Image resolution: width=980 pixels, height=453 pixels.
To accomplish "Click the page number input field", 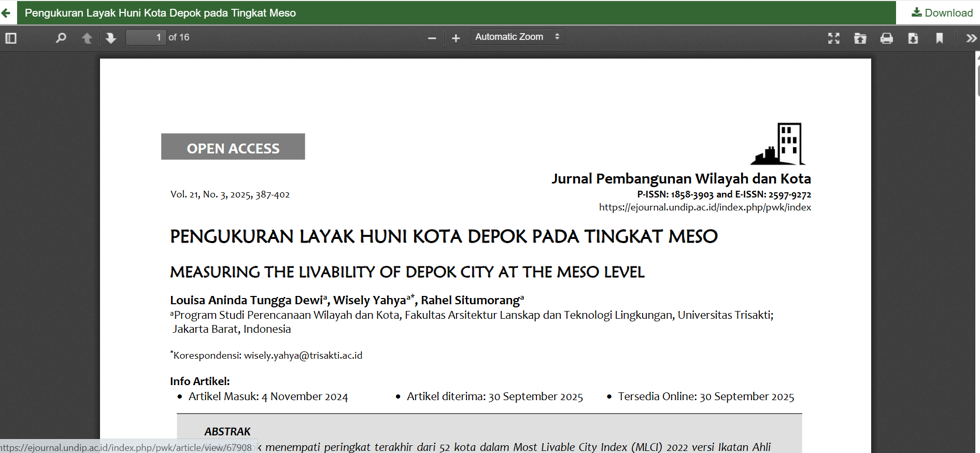I will [146, 37].
